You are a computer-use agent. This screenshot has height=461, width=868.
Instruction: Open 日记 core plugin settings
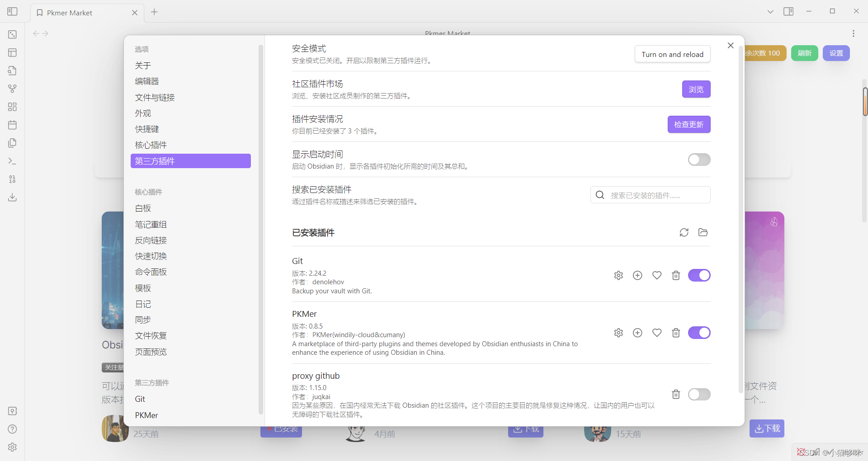click(x=191, y=304)
